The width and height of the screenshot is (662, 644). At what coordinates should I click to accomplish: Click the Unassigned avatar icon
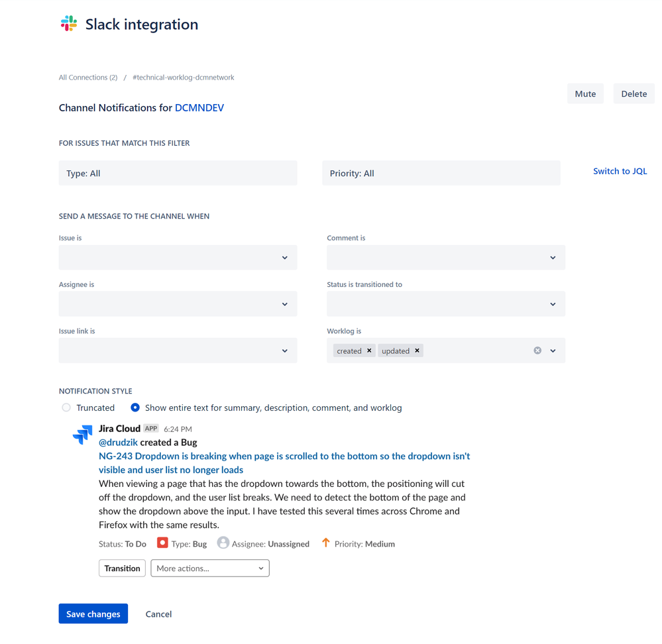[x=223, y=543]
